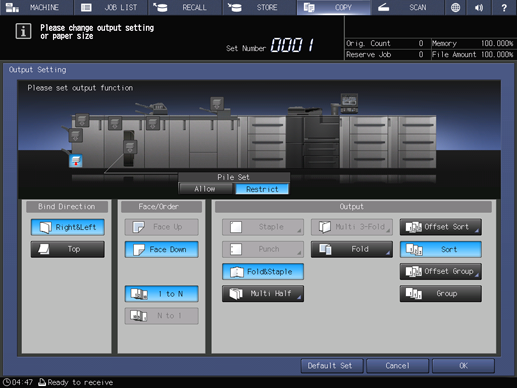517x388 pixels.
Task: Open Multi Half settings
Action: point(263,293)
